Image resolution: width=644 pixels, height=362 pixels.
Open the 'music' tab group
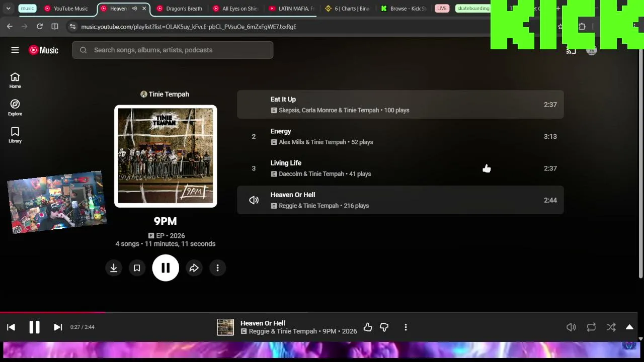(x=28, y=9)
